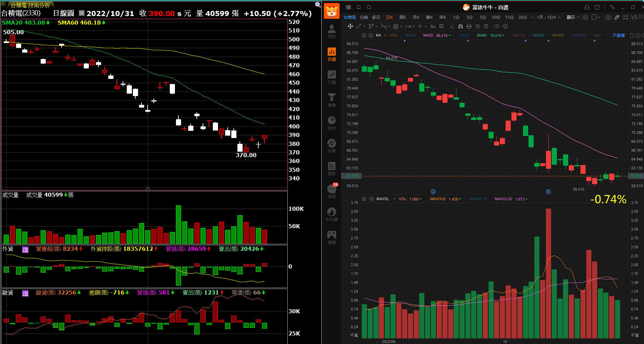Click the 台積電 技術分析 tab on left window

pyautogui.click(x=30, y=5)
